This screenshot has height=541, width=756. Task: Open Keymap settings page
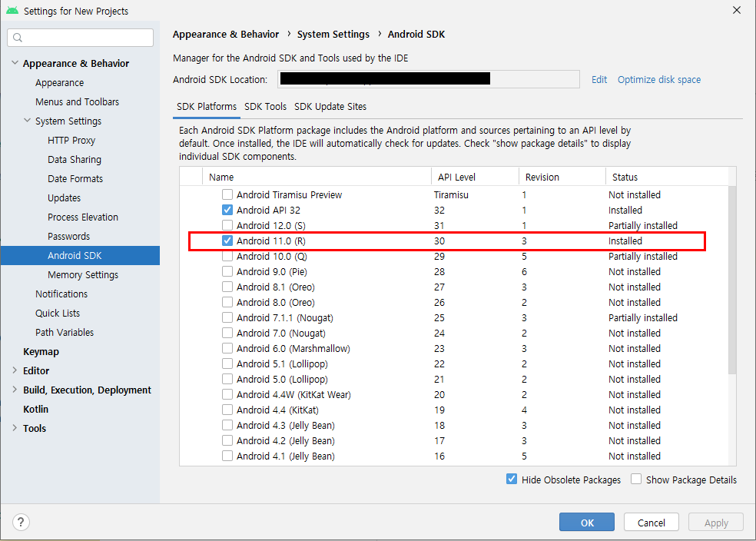pos(41,351)
